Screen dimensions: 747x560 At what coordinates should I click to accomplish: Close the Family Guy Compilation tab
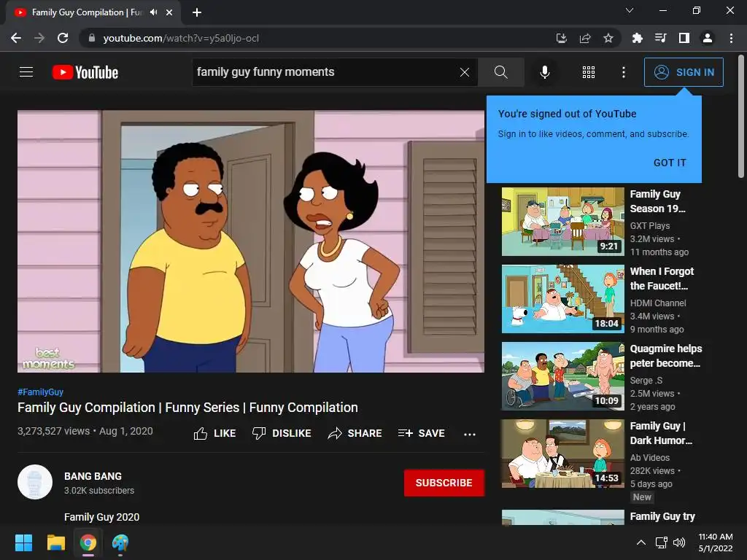[169, 12]
